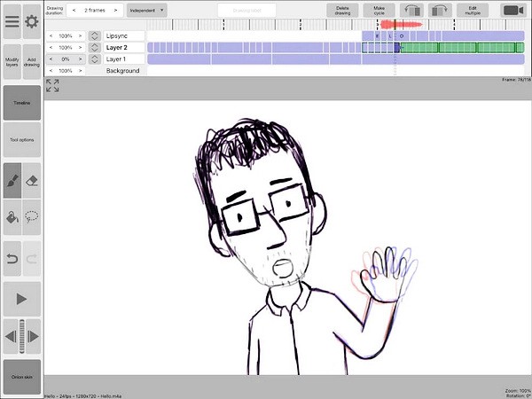Open the settings gear
The width and height of the screenshot is (532, 399).
pyautogui.click(x=32, y=20)
